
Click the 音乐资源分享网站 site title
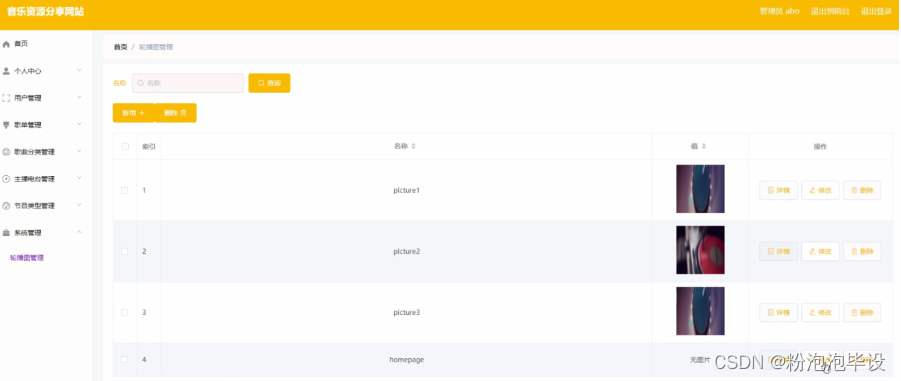[45, 11]
